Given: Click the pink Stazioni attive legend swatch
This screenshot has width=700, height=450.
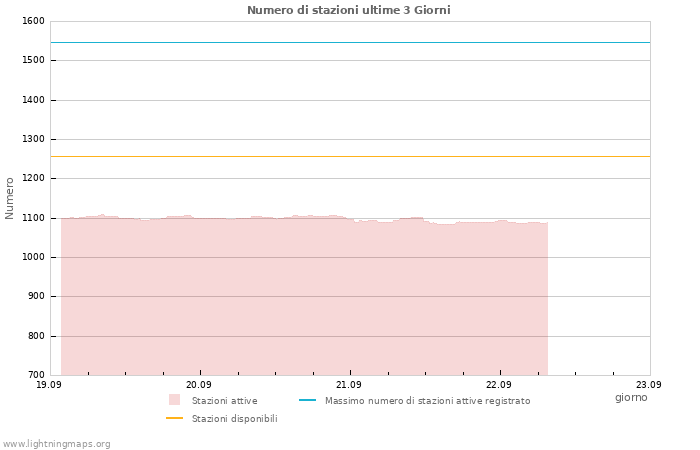Looking at the screenshot, I should 174,400.
